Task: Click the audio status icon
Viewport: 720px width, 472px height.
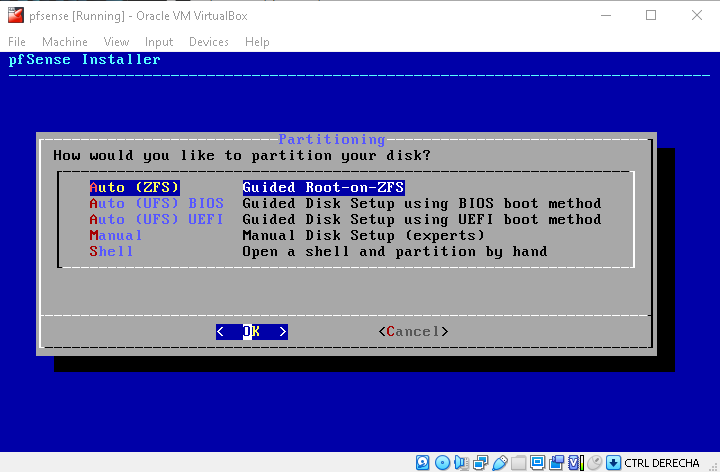Action: [x=461, y=462]
